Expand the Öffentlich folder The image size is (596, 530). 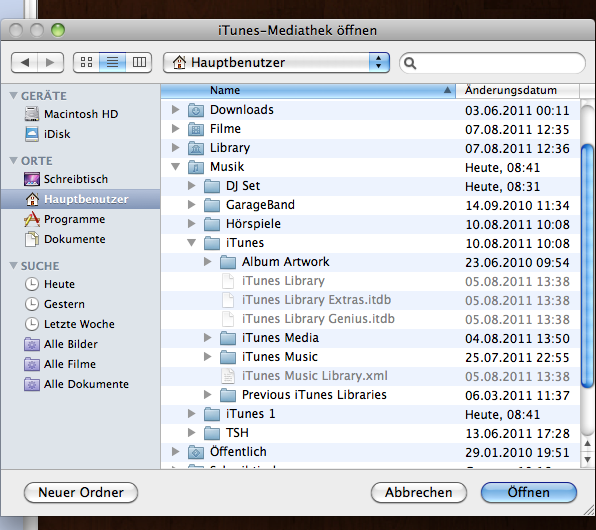175,452
